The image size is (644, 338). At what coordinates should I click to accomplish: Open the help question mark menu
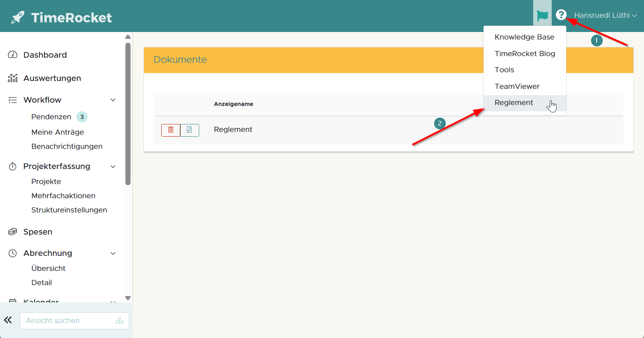coord(561,15)
